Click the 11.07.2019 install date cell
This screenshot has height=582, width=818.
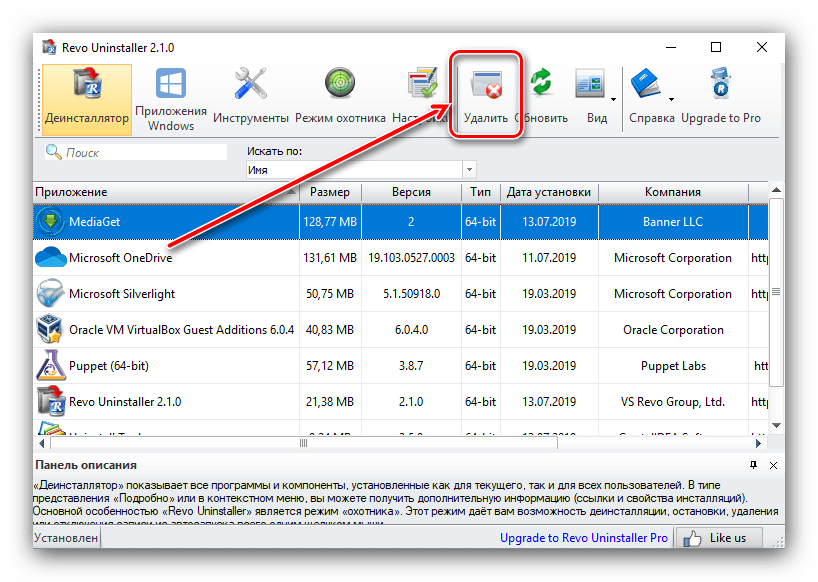click(549, 258)
